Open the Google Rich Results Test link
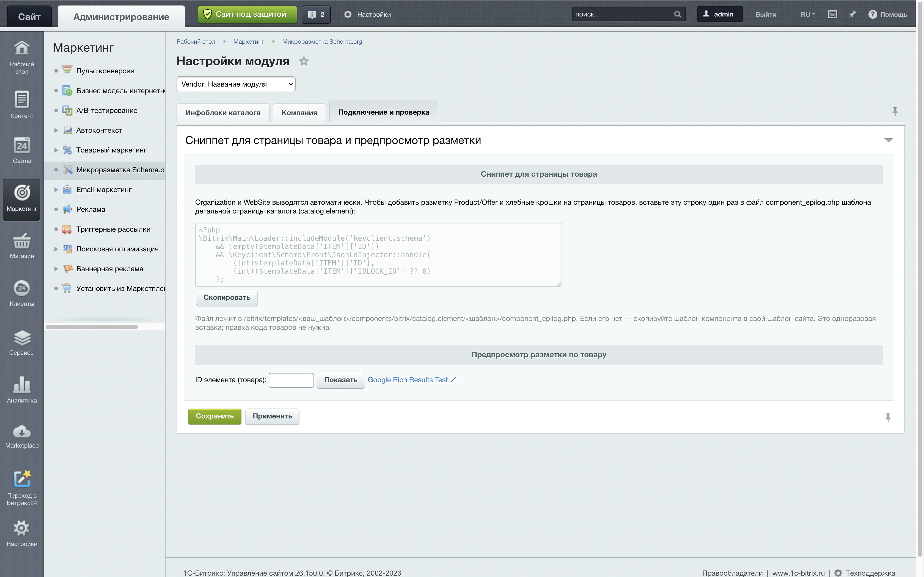The height and width of the screenshot is (577, 924). (x=412, y=380)
